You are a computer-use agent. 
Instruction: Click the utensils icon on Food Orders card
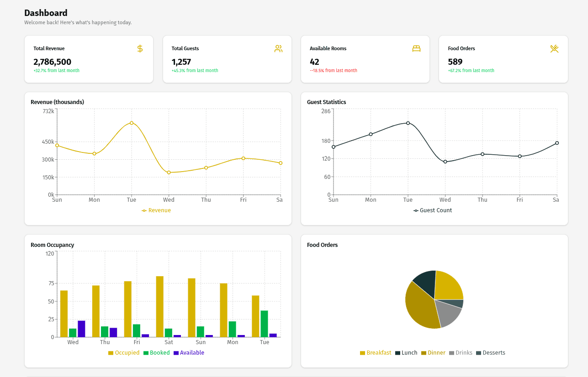(x=555, y=48)
